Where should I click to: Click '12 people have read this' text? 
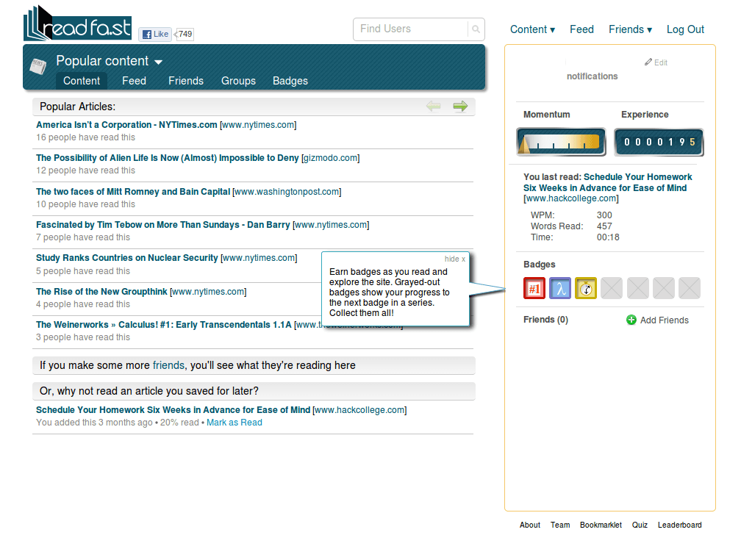coord(85,170)
